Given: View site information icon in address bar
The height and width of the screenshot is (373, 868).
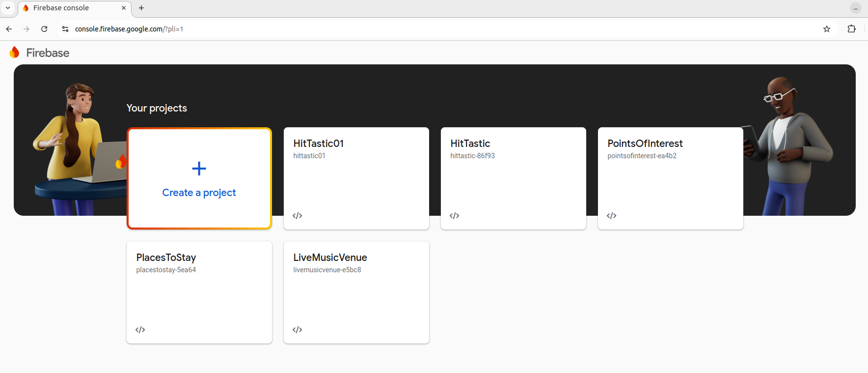Looking at the screenshot, I should pos(65,29).
